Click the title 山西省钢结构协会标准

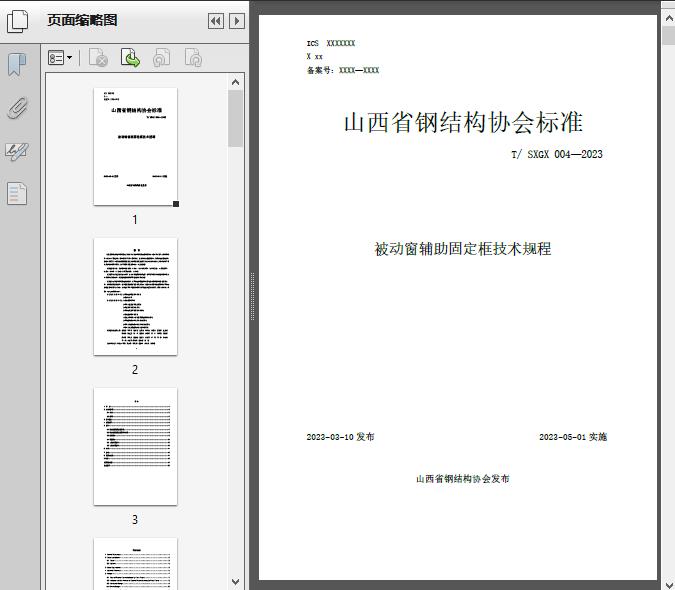tap(463, 122)
